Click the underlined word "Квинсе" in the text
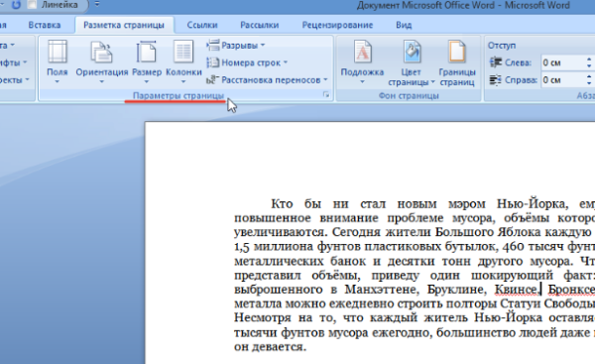Screen dimensions: 595x364 coord(516,290)
